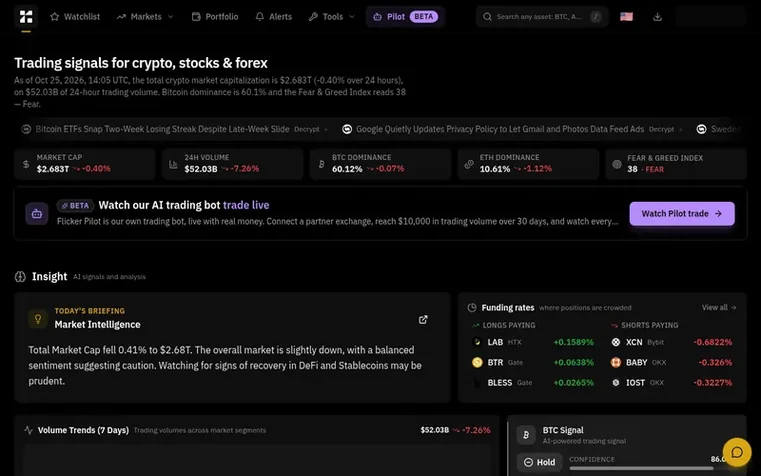Click the download icon in header
Screen dimensions: 761x476
point(657,17)
